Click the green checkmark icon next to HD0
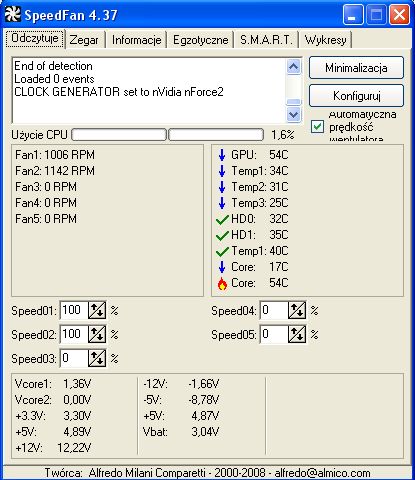Image resolution: width=415 pixels, height=480 pixels. click(222, 220)
